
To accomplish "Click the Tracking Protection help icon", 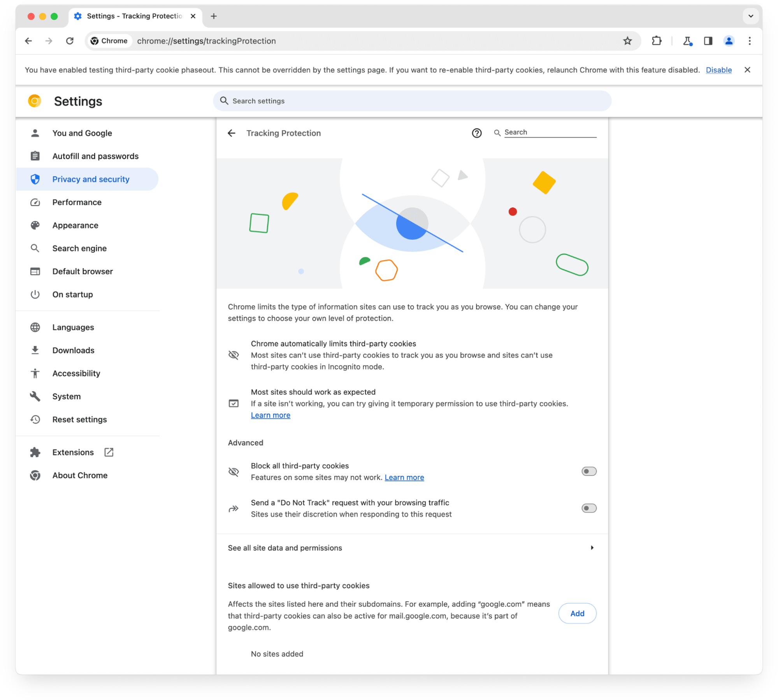I will point(476,132).
